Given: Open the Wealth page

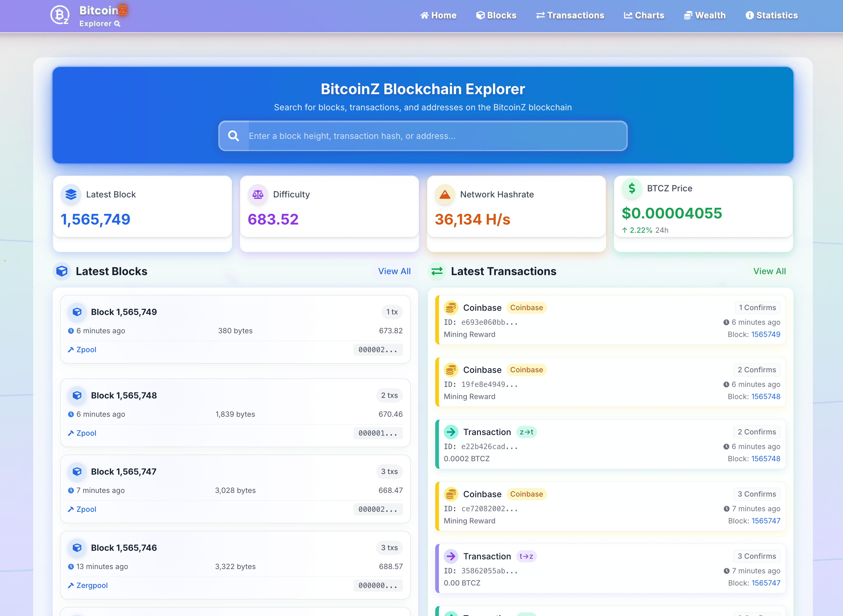Looking at the screenshot, I should 705,15.
